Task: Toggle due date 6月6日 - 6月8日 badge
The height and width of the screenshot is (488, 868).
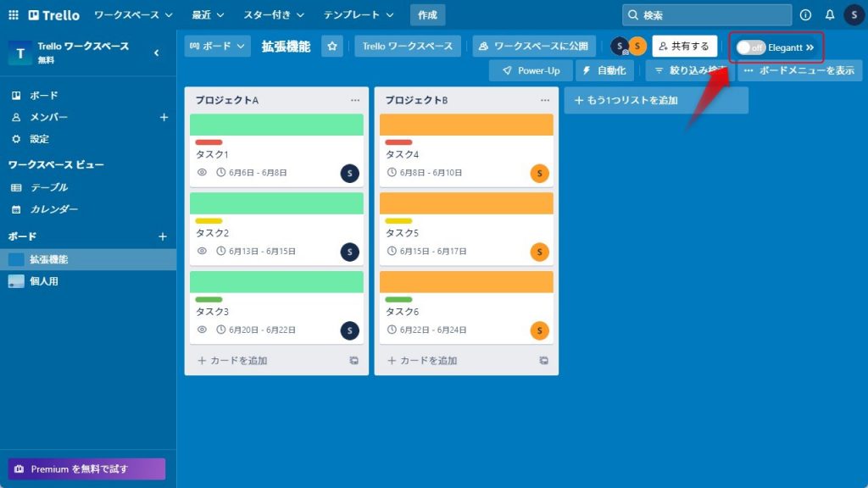Action: pos(251,172)
